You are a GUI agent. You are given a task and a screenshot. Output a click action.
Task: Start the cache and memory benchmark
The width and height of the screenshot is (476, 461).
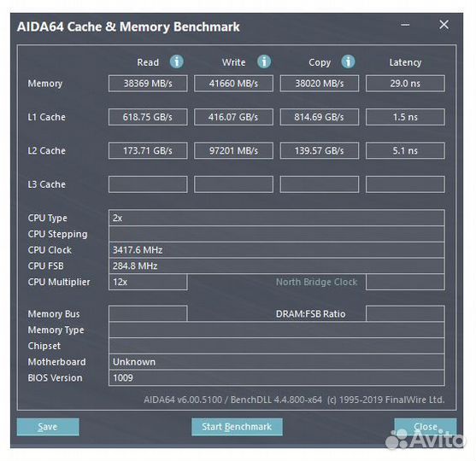tap(237, 427)
